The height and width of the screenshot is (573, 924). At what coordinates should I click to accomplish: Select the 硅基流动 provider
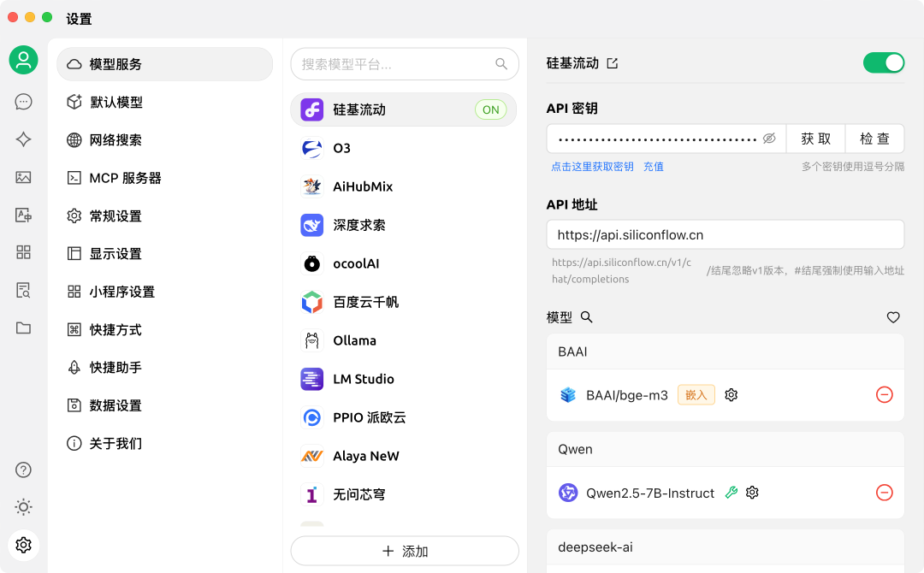pyautogui.click(x=404, y=109)
